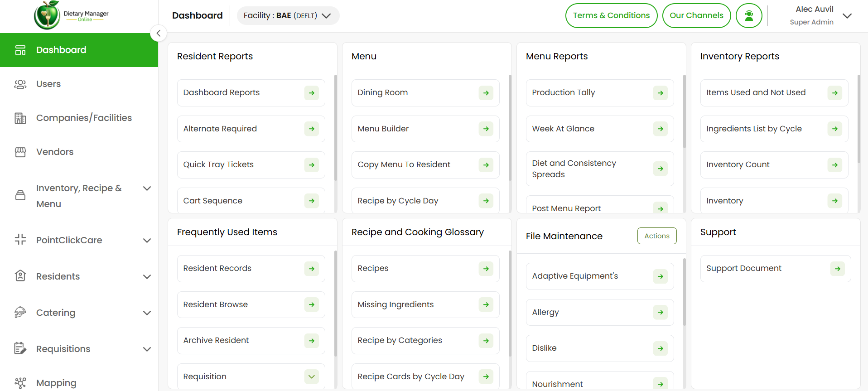Screen dimensions: 868x391
Task: Expand the Requisition item chevron
Action: [x=311, y=377]
